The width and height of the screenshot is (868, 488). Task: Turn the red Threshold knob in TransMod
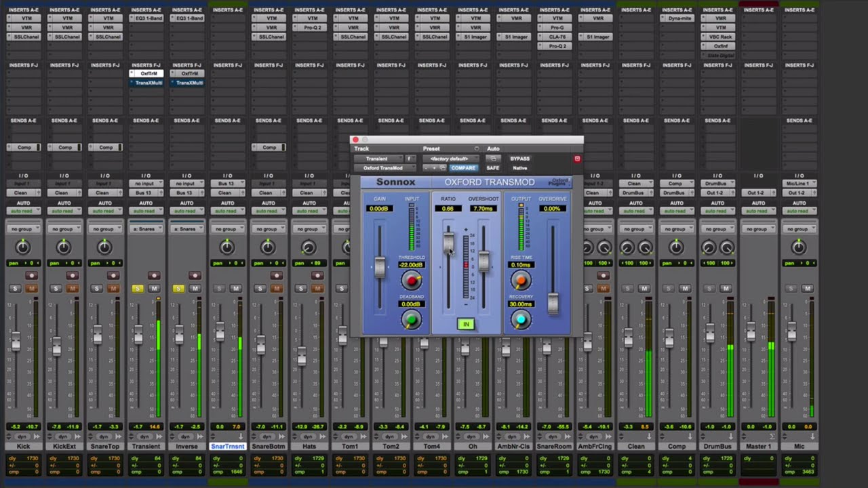(411, 280)
